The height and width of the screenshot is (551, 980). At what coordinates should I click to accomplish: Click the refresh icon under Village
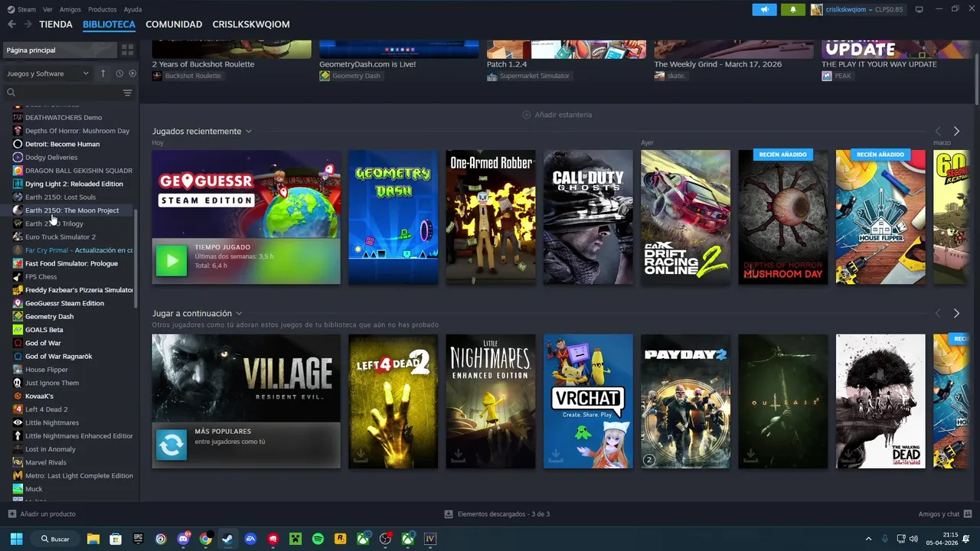pos(171,445)
